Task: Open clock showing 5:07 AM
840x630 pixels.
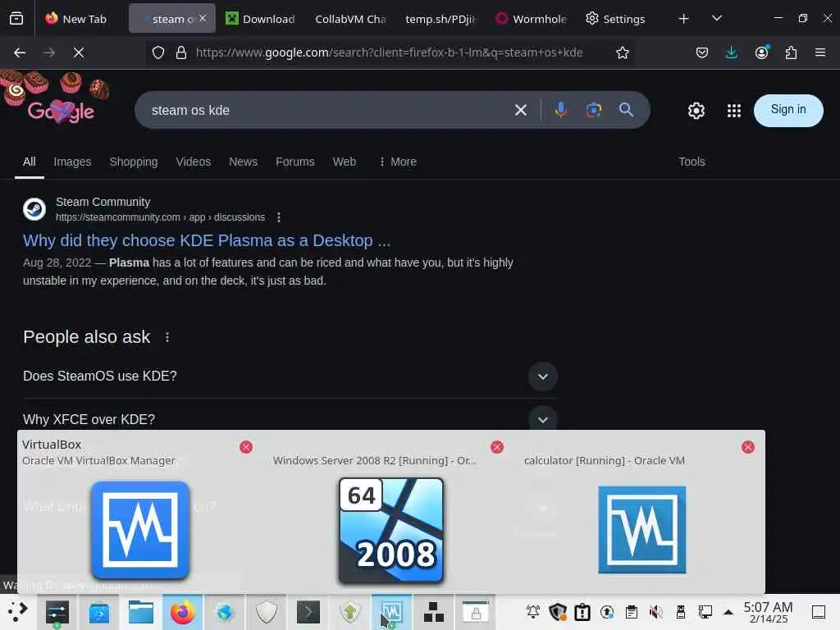Action: (768, 612)
